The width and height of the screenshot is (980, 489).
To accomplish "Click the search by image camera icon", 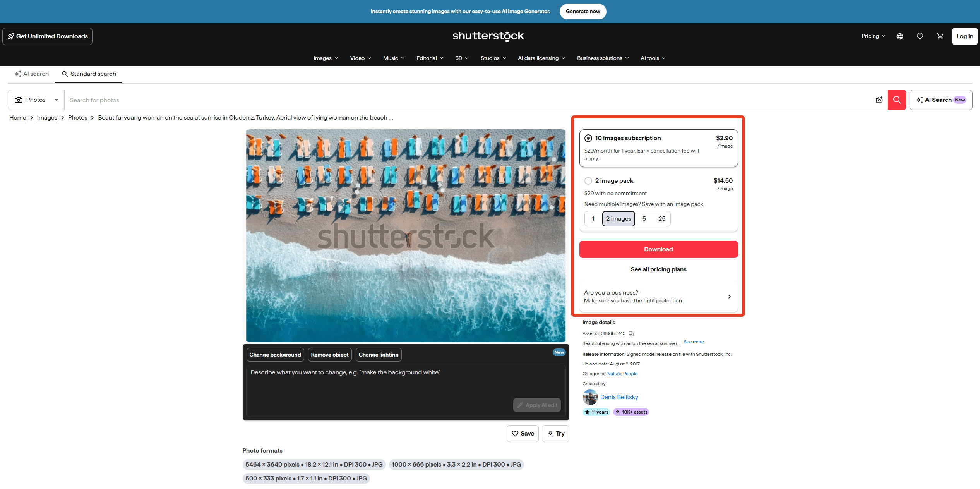I will tap(879, 100).
